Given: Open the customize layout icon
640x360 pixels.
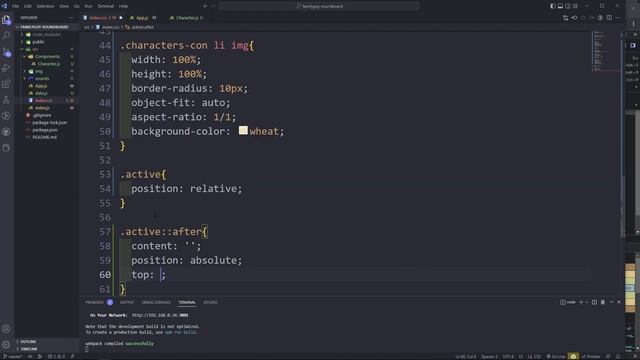Looking at the screenshot, I should [575, 6].
